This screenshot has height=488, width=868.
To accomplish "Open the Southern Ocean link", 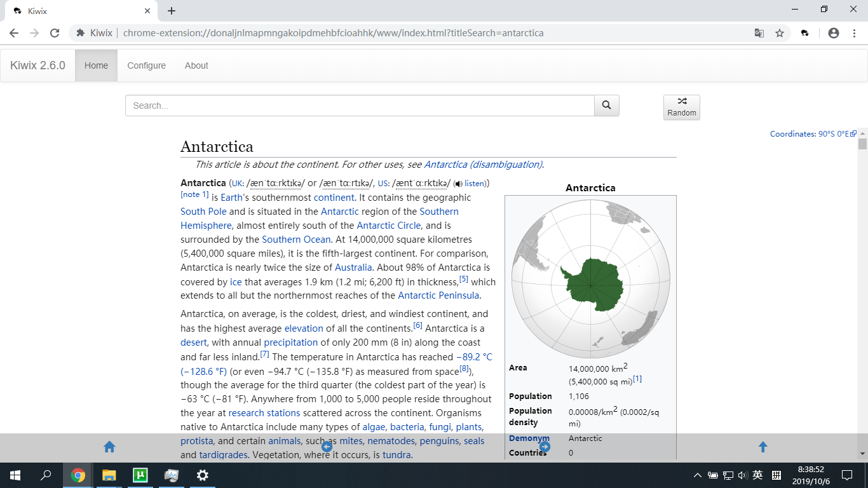I will coord(296,240).
